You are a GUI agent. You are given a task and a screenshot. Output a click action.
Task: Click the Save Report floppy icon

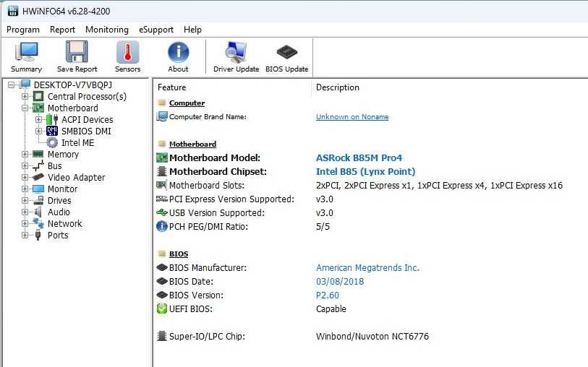tap(77, 52)
